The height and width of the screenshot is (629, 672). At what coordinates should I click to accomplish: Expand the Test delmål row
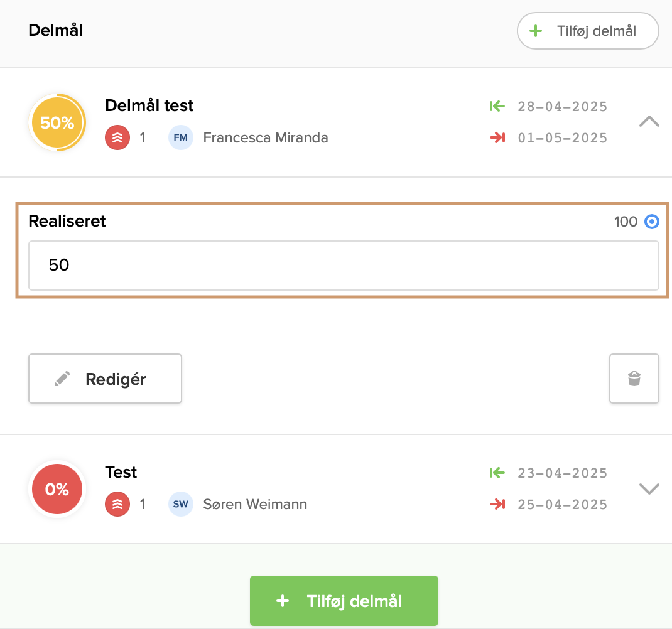(x=649, y=488)
